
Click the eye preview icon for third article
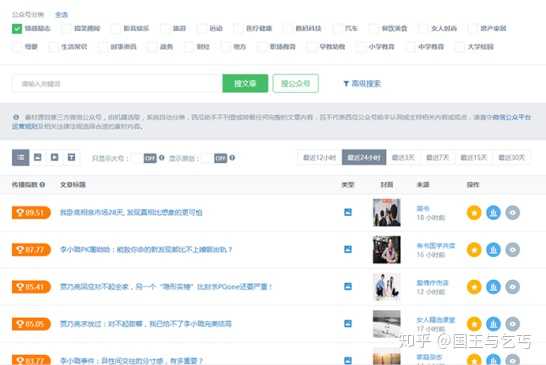513,287
